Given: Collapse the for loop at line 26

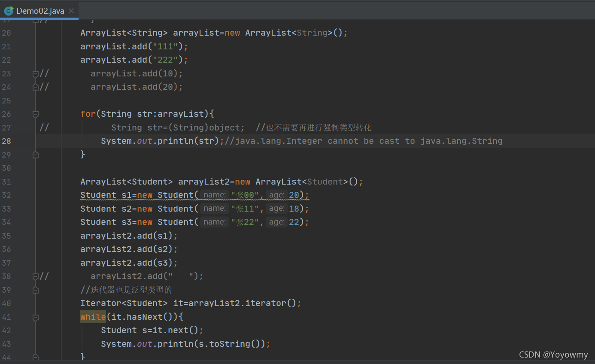Looking at the screenshot, I should [x=36, y=114].
